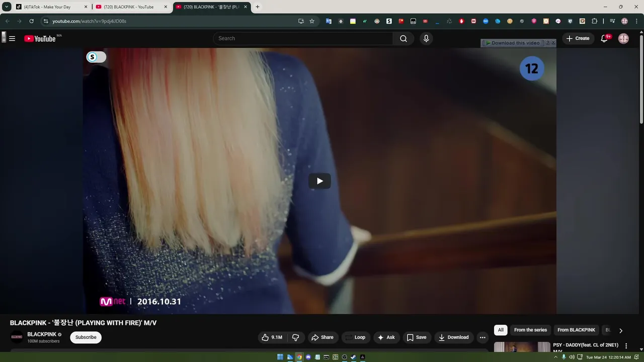The height and width of the screenshot is (362, 644).
Task: Click the Subscribe button
Action: pos(86,337)
